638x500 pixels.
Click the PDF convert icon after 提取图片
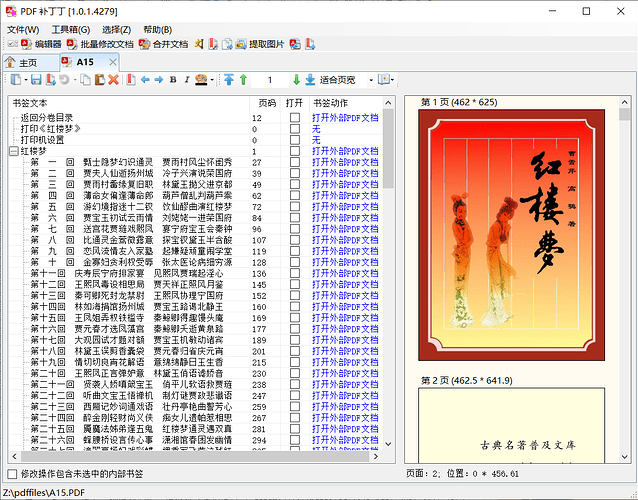tap(295, 44)
